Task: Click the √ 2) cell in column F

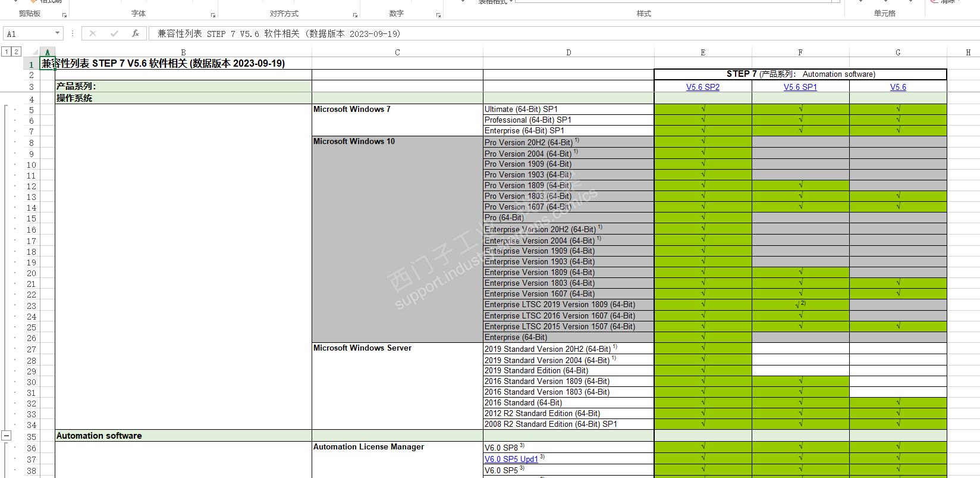Action: click(x=800, y=304)
